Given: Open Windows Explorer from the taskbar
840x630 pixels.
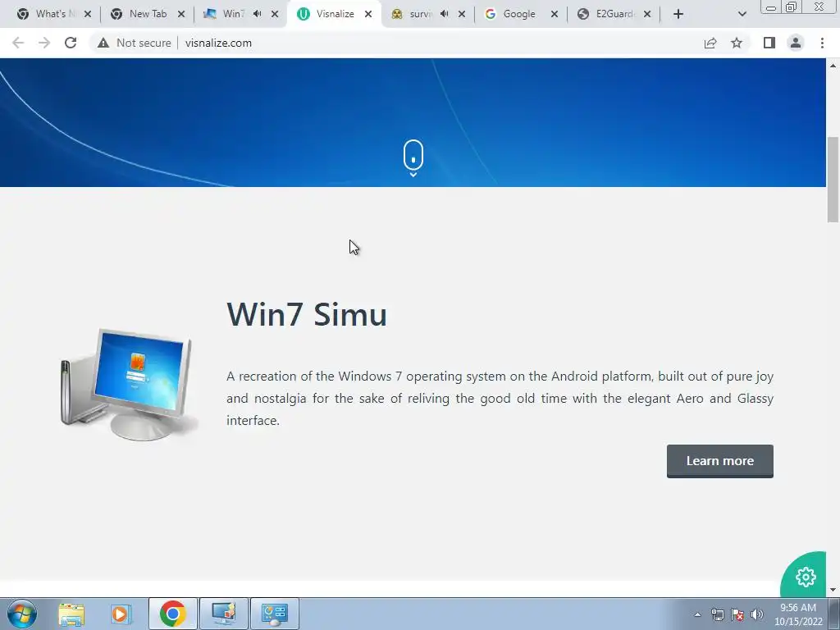Looking at the screenshot, I should (x=71, y=614).
